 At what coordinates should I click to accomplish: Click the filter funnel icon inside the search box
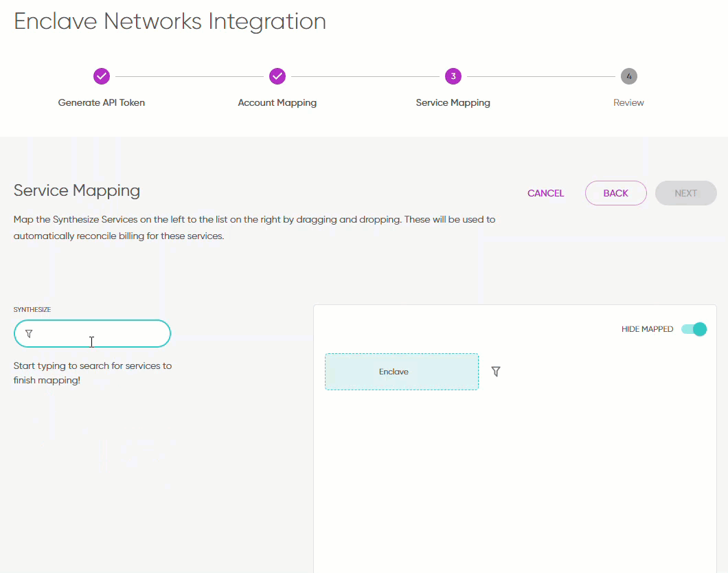tap(29, 333)
